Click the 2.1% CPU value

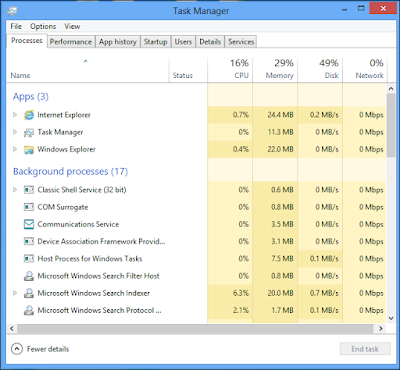tap(241, 310)
